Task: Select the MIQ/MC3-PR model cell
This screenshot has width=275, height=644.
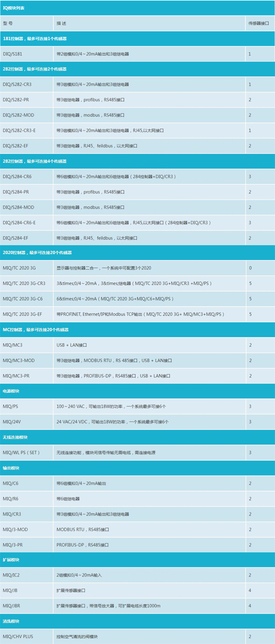Action: click(16, 376)
